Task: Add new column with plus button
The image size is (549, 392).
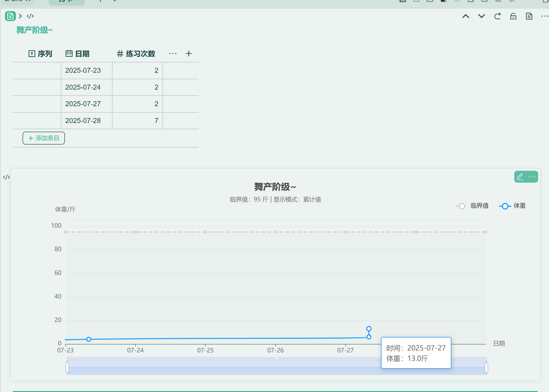Action: [x=189, y=54]
